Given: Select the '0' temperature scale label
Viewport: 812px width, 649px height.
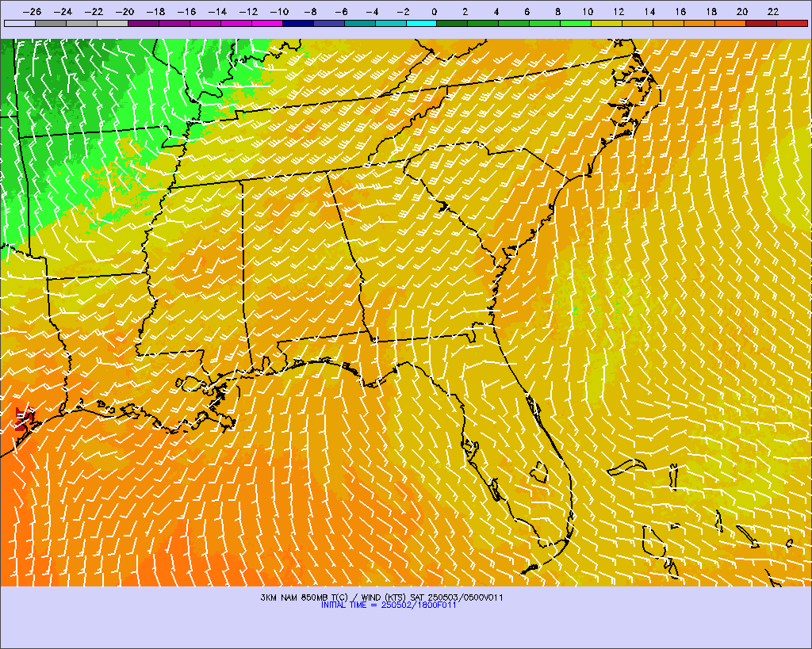Looking at the screenshot, I should [x=434, y=11].
